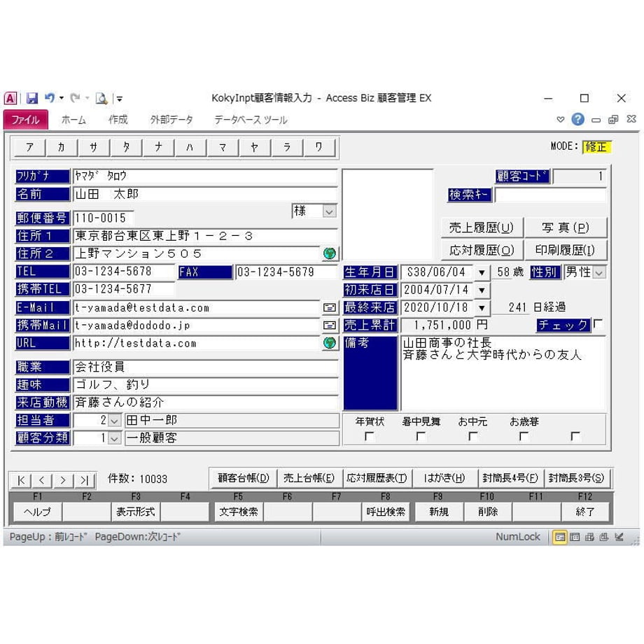Image resolution: width=644 pixels, height=644 pixels.
Task: Click the Redo arrow icon
Action: coord(75,98)
